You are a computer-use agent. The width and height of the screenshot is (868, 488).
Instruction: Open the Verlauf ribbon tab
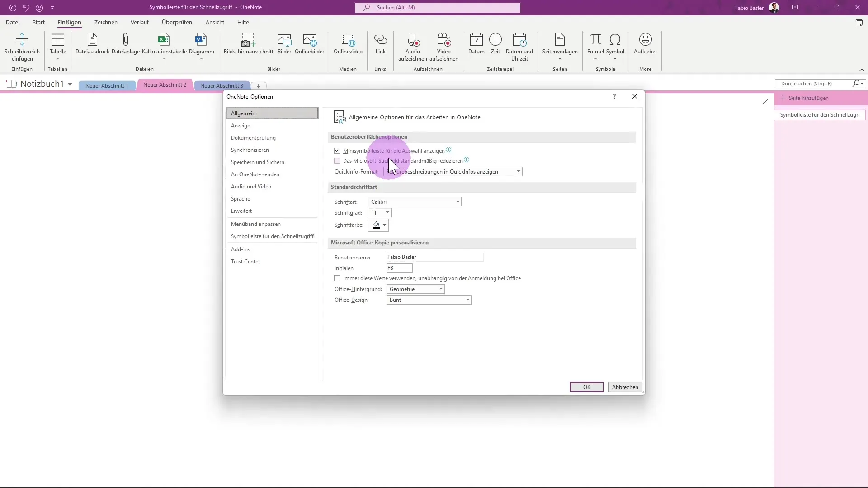click(139, 22)
